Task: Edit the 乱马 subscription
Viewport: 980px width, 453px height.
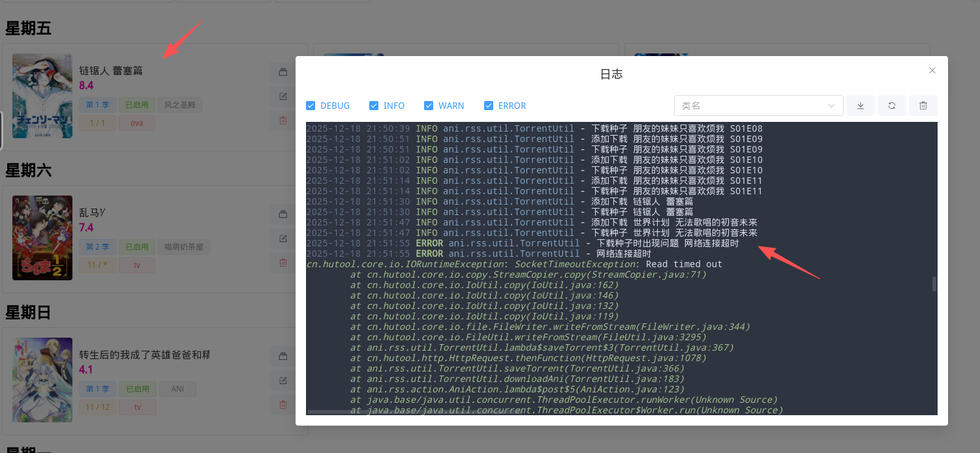Action: (x=283, y=239)
